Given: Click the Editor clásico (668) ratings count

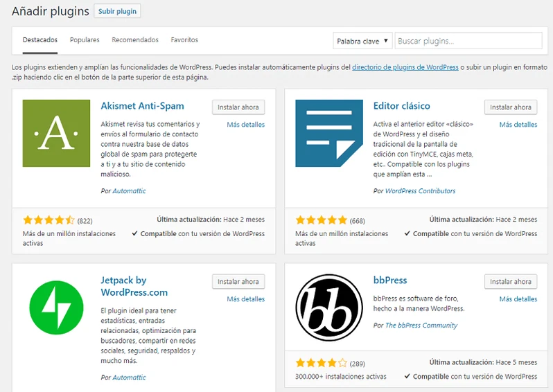Looking at the screenshot, I should pyautogui.click(x=358, y=221).
